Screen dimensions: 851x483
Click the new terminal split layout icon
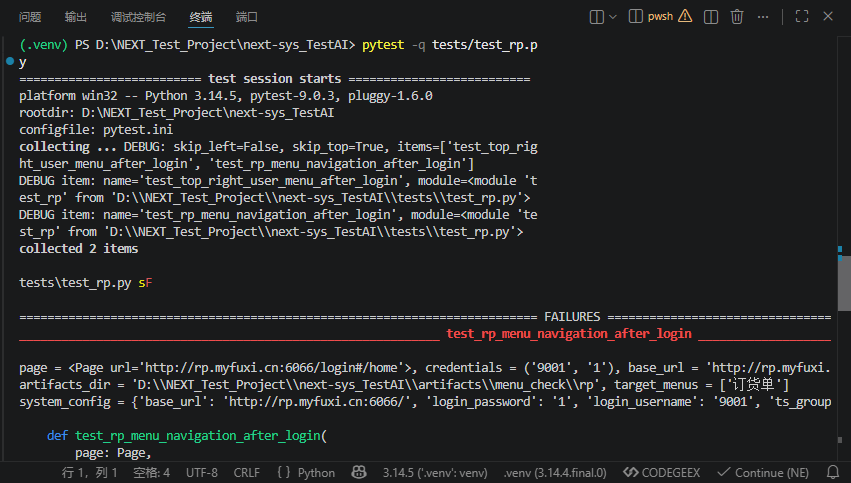click(596, 17)
